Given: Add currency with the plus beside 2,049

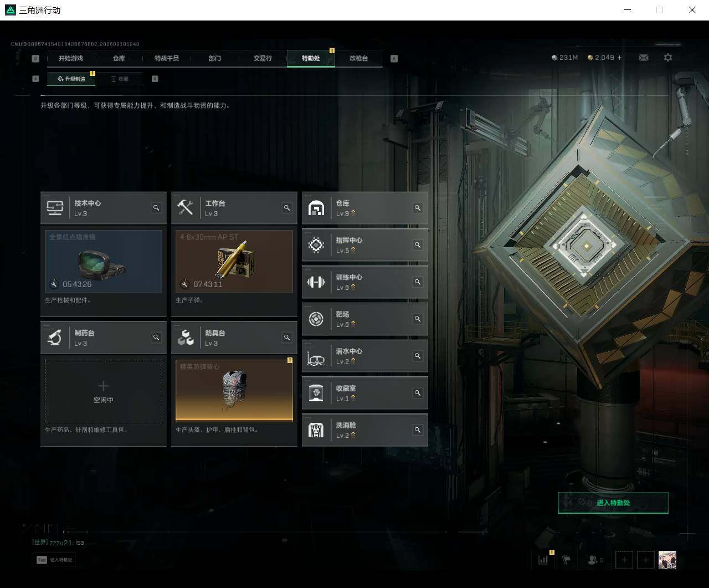Looking at the screenshot, I should tap(619, 58).
